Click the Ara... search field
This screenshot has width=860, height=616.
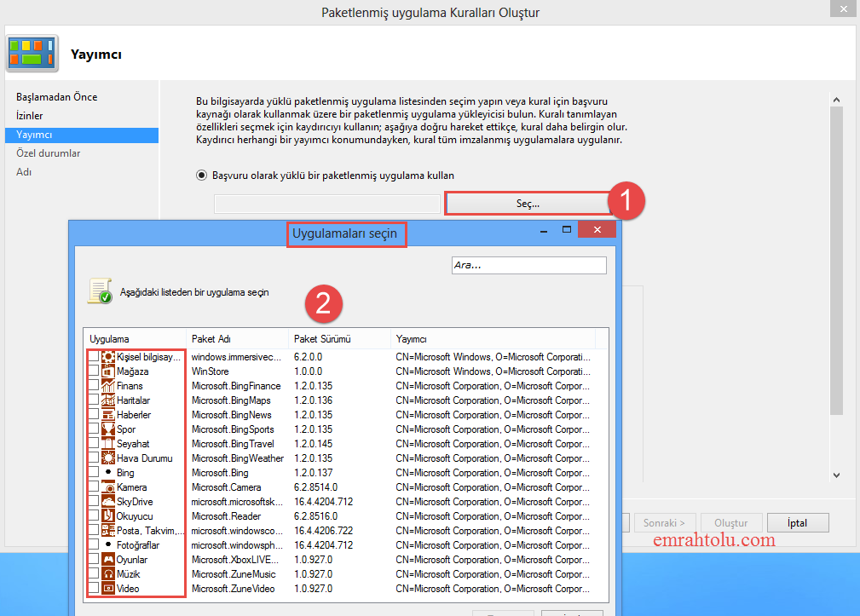point(528,265)
